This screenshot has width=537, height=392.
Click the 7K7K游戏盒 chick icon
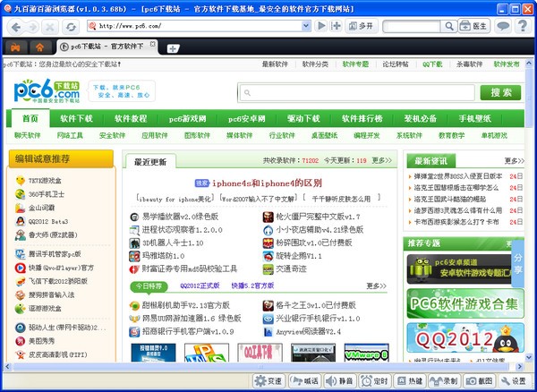[x=21, y=181]
